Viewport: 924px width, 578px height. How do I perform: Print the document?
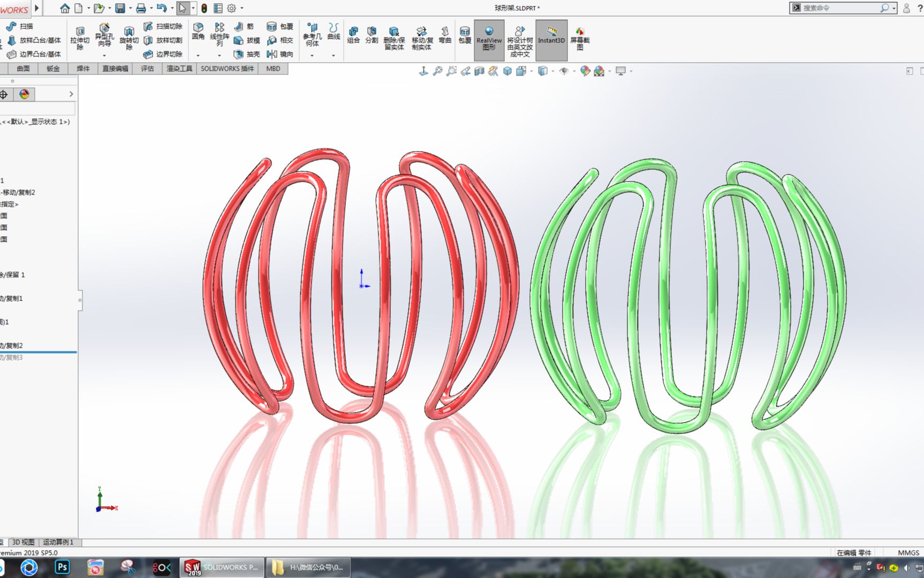click(141, 8)
